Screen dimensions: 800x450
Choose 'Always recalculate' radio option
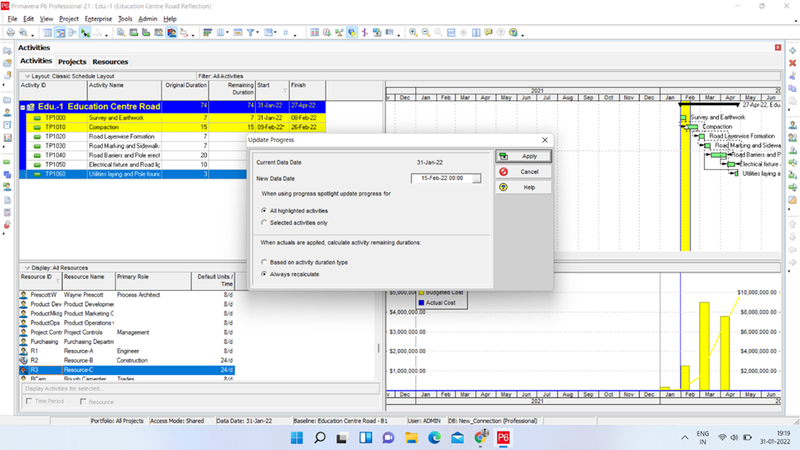pos(264,274)
